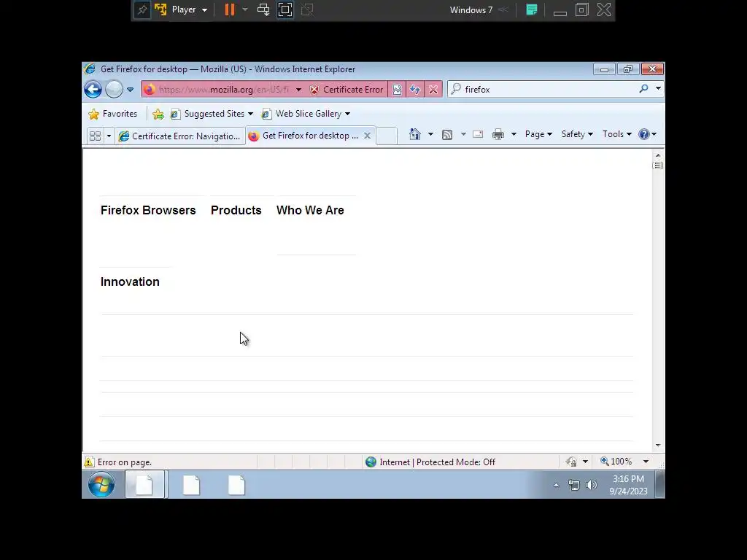Click the status bar privacy report icon
Viewport: 747px width, 560px height.
click(x=571, y=462)
